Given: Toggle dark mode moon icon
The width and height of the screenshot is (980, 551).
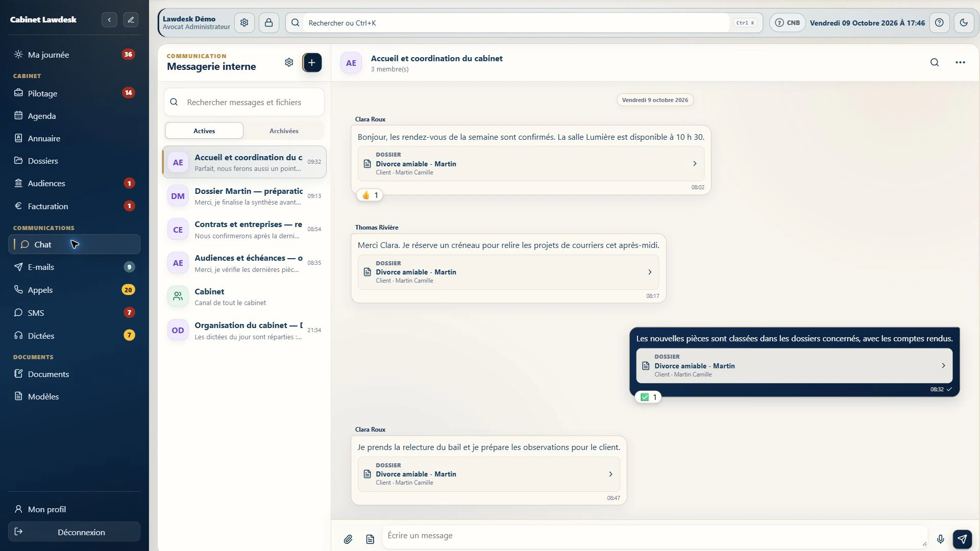Looking at the screenshot, I should tap(964, 23).
